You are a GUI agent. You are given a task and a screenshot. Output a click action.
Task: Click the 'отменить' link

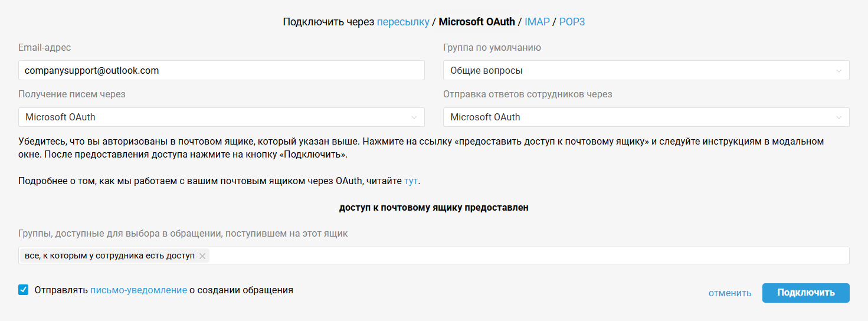(x=730, y=293)
